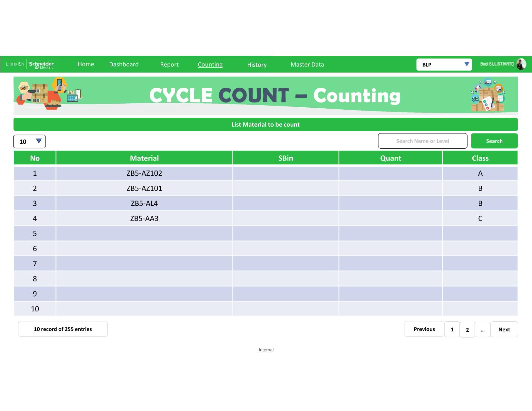Viewport: 532px width, 411px height.
Task: Sort by the Class column header
Action: click(x=480, y=158)
